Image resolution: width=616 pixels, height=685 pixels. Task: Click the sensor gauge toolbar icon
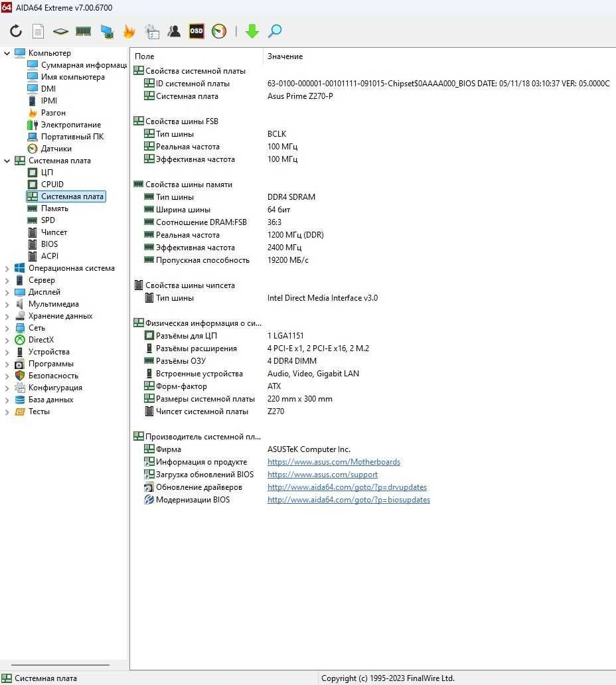219,31
